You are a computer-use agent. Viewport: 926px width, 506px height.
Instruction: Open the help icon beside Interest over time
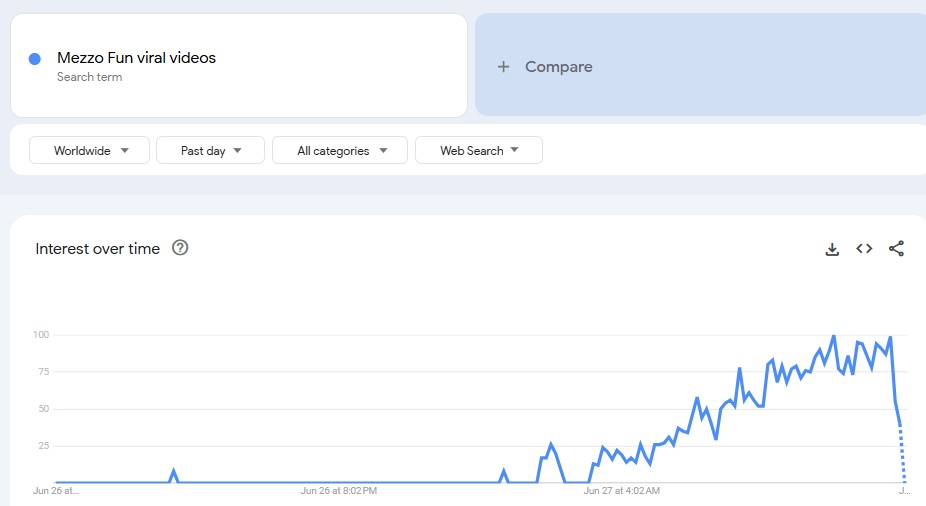tap(180, 248)
